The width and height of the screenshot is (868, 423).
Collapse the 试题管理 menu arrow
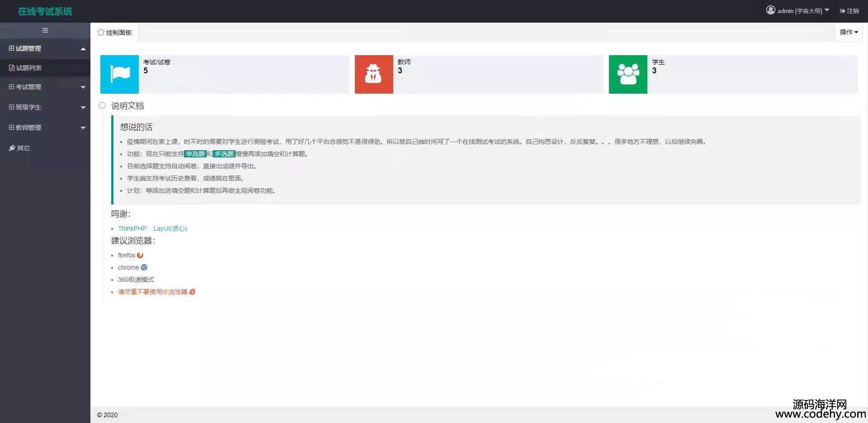[83, 49]
